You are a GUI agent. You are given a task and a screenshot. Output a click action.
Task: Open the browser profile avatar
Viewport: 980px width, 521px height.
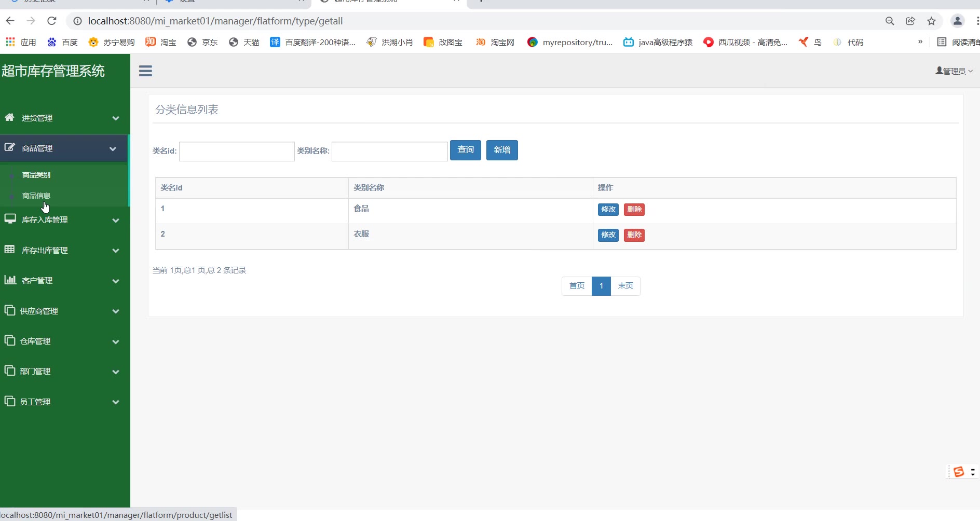coord(957,21)
